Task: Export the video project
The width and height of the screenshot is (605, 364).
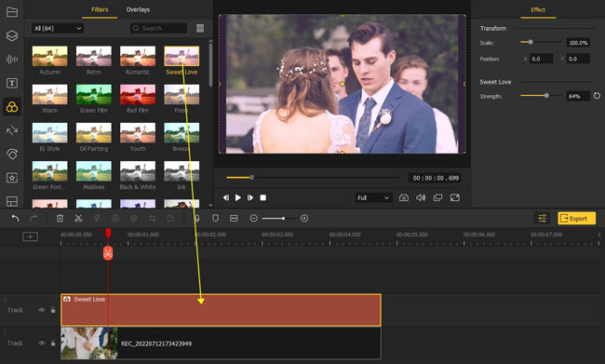Action: point(576,219)
